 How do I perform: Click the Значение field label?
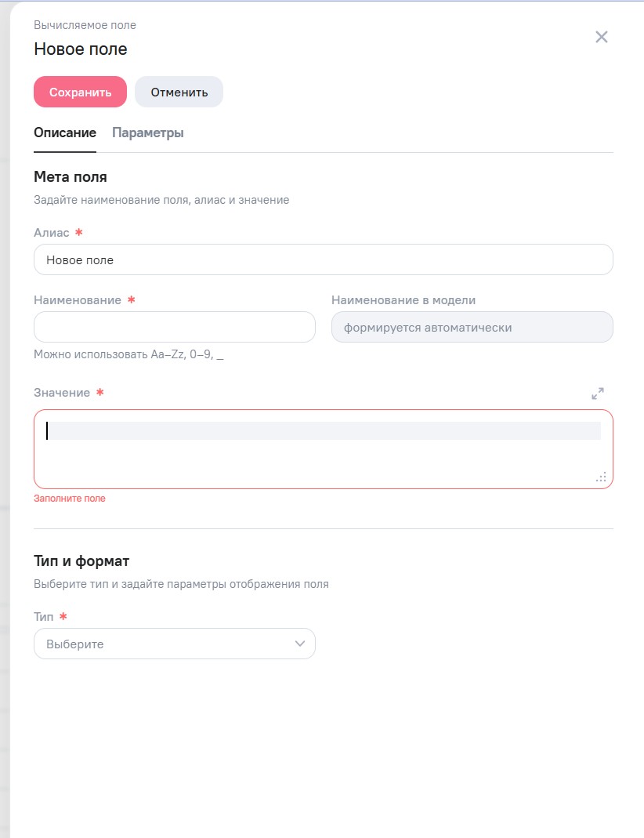pyautogui.click(x=62, y=393)
